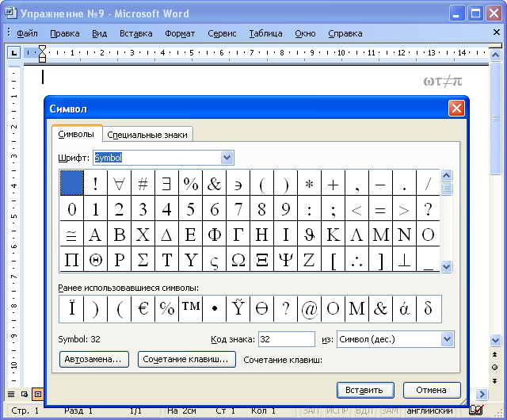Click the previous page double-arrow button
Viewport: 507px width, 420px height.
(x=494, y=355)
